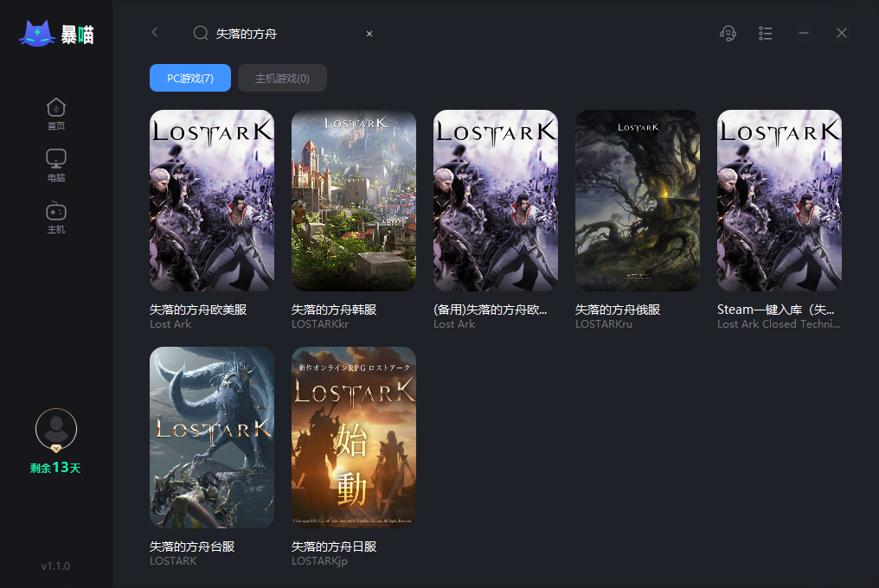Select the 失落的方舟台服 cover image
Screen dimensions: 879x588
coord(212,438)
